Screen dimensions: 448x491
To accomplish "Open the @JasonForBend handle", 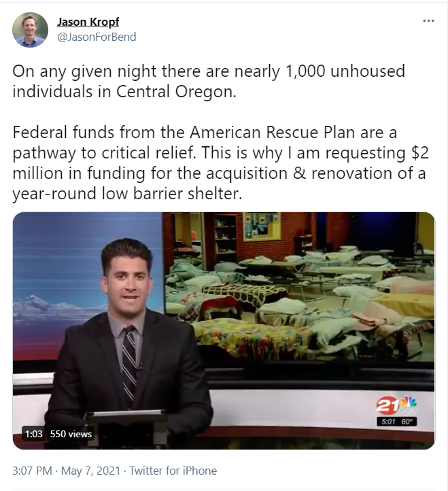I will [97, 37].
